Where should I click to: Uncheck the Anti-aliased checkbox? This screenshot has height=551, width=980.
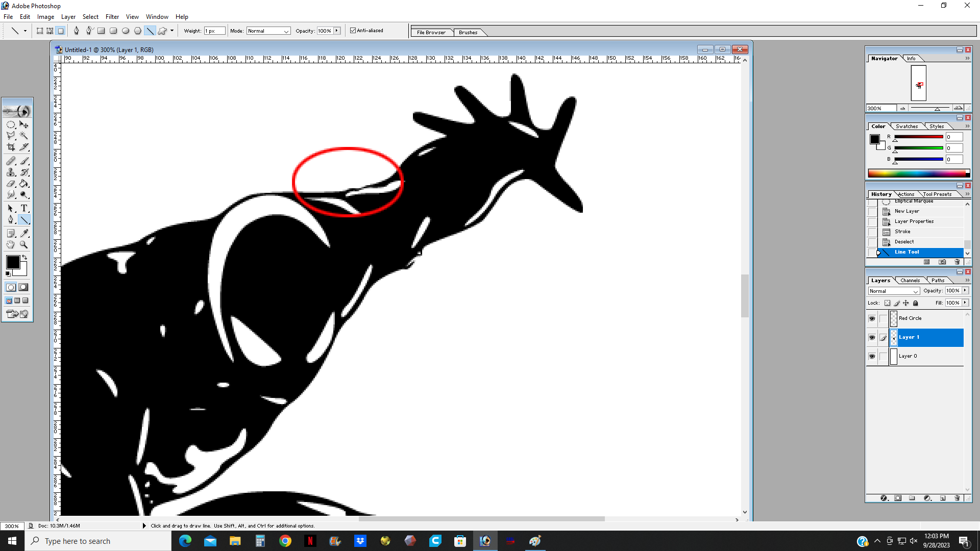(x=353, y=31)
